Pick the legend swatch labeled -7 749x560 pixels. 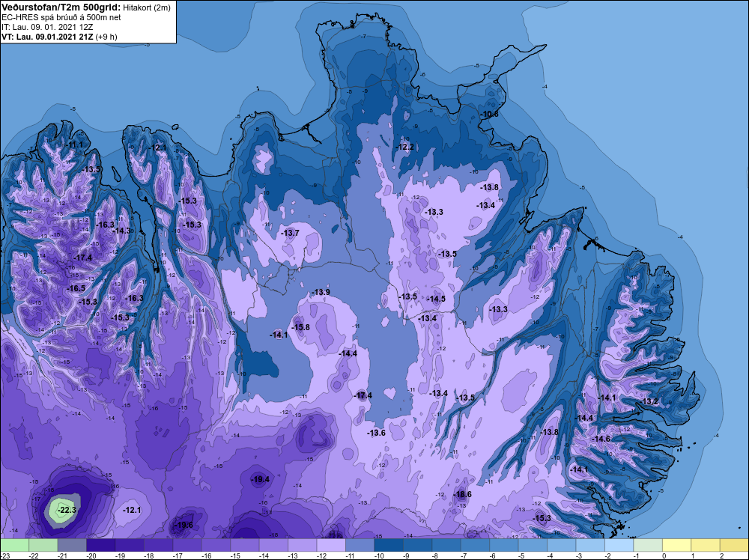click(475, 546)
